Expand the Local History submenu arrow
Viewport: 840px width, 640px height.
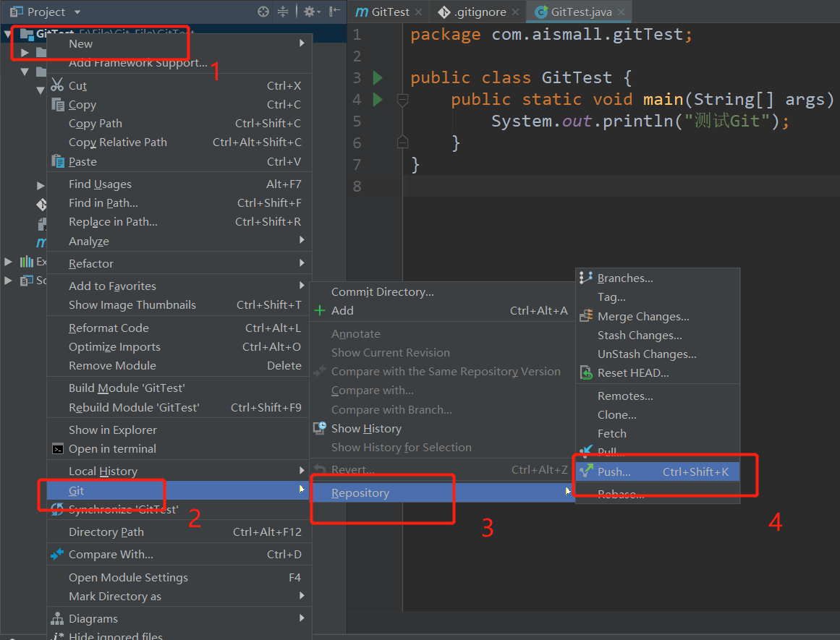point(302,471)
